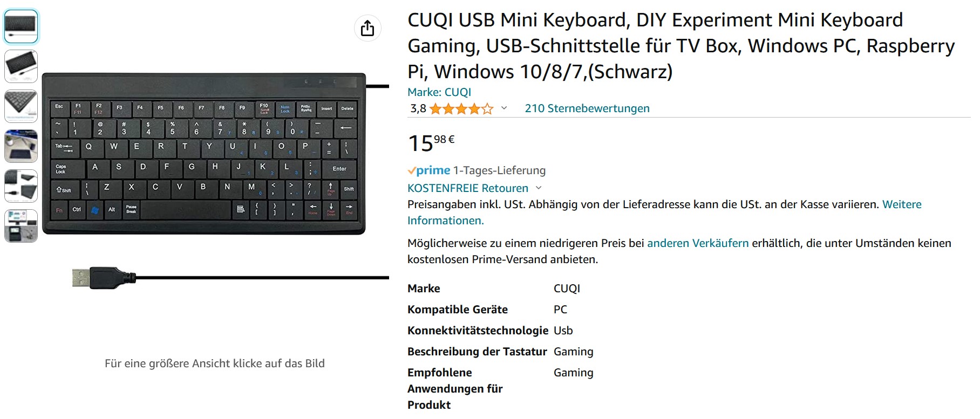Click the prime checkmark logo
Viewport: 980px width, 419px height.
pyautogui.click(x=429, y=170)
